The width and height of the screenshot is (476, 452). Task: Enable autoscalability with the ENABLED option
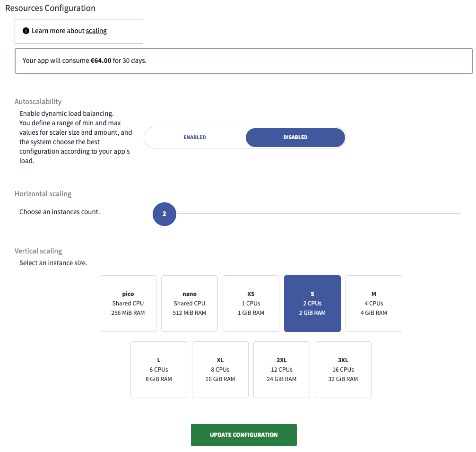pyautogui.click(x=195, y=137)
